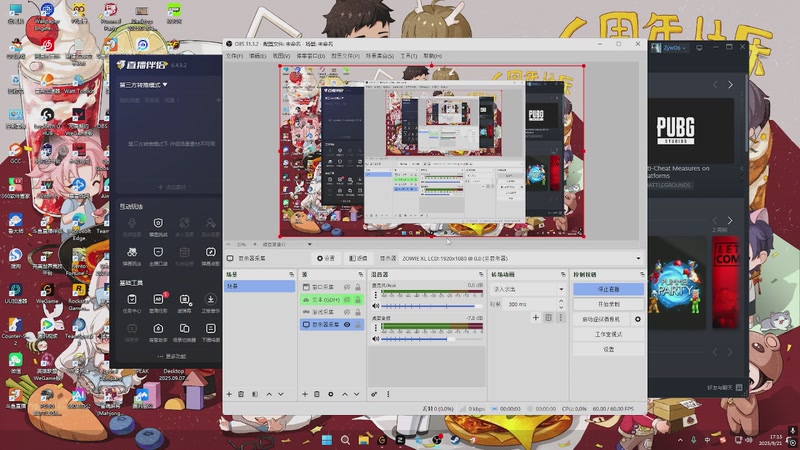This screenshot has width=800, height=450.
Task: Open 停靠窗口(D) menu in OBS
Action: point(311,56)
